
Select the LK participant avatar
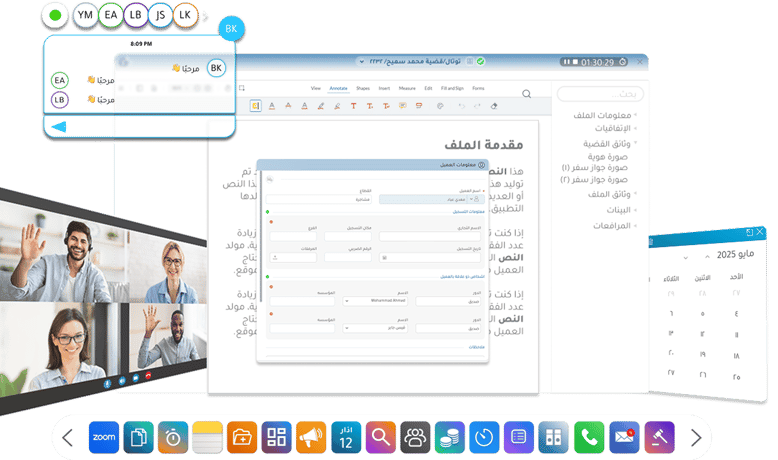(185, 15)
